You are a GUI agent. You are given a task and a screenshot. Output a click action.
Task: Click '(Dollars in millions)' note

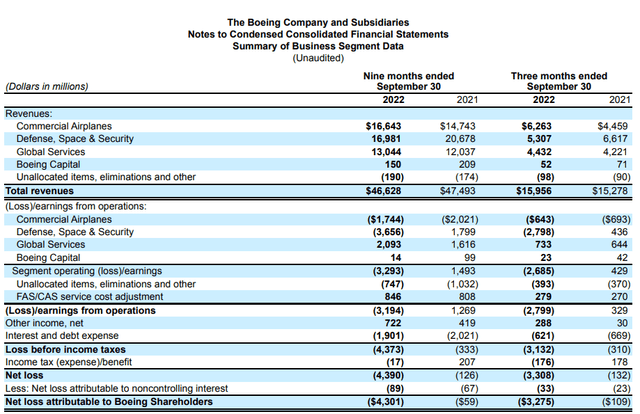(47, 87)
